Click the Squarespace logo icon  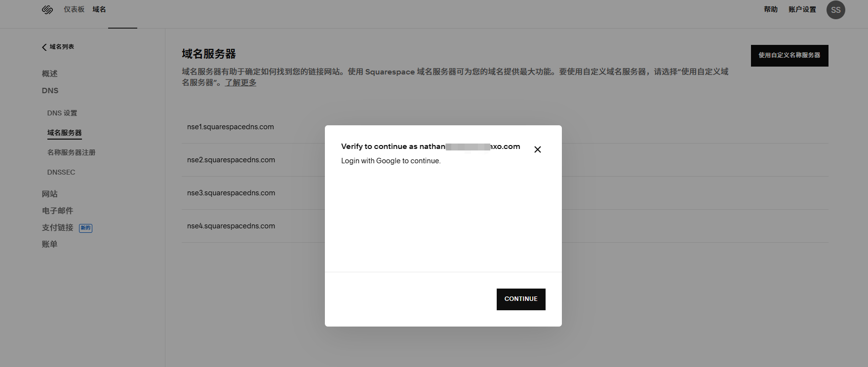(47, 10)
